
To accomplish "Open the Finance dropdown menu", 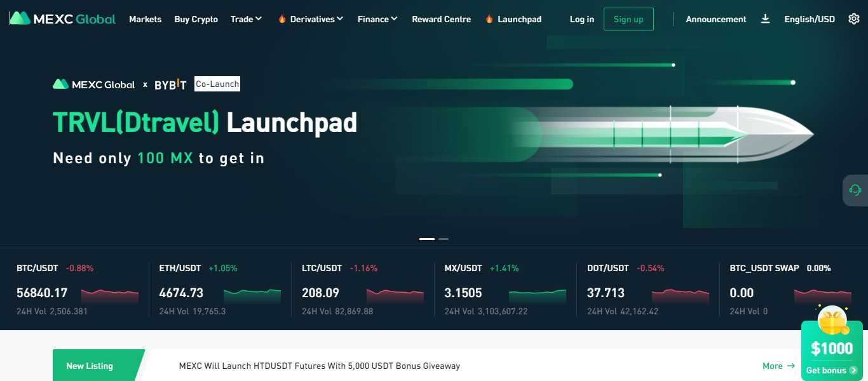I will click(x=377, y=19).
